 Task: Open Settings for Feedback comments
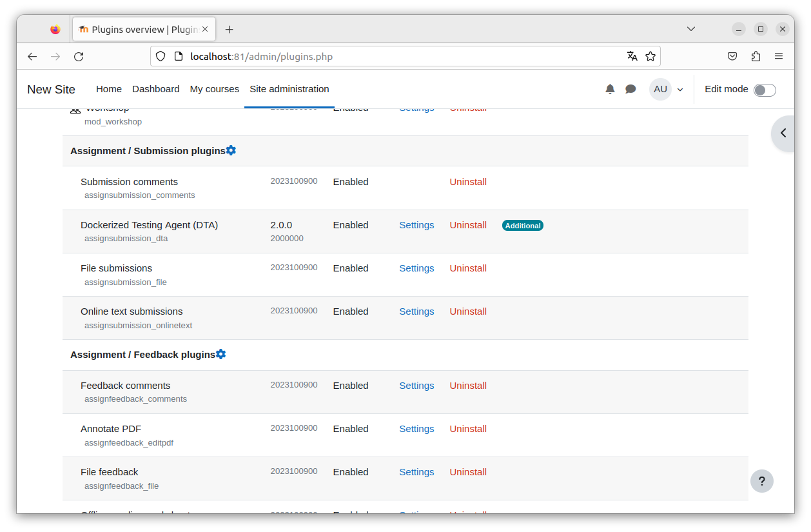pos(416,386)
